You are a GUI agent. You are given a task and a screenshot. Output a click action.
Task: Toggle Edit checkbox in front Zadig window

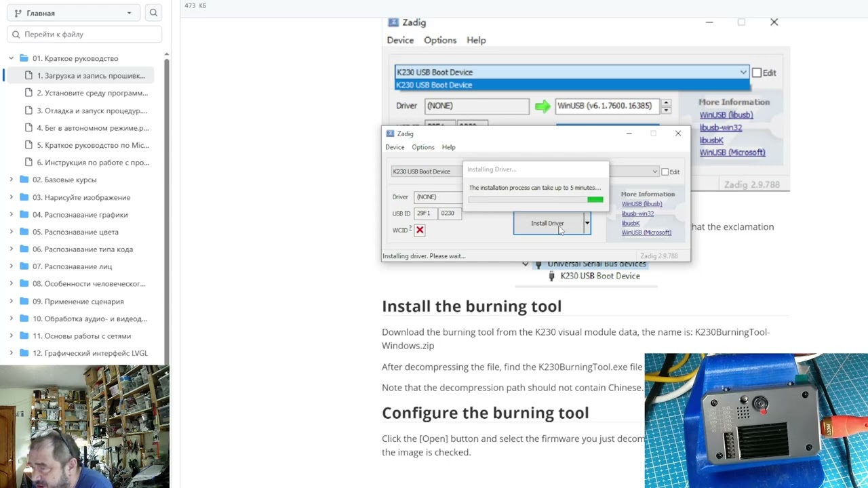pos(665,172)
